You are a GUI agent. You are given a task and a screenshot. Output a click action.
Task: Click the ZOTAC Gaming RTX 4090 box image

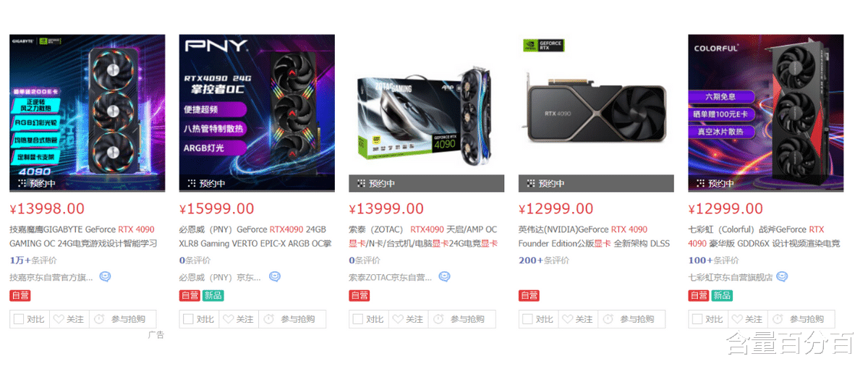[426, 113]
